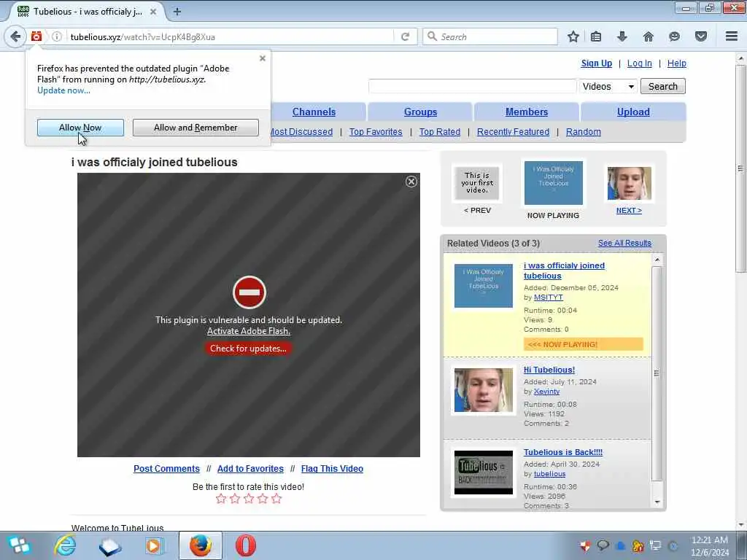Open MSITYT user profile link

pos(549,297)
